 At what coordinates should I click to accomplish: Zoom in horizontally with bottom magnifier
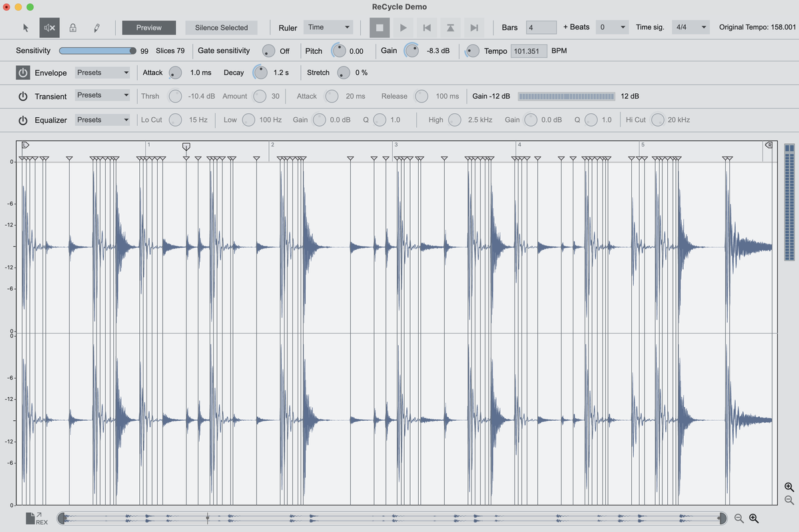click(x=754, y=519)
